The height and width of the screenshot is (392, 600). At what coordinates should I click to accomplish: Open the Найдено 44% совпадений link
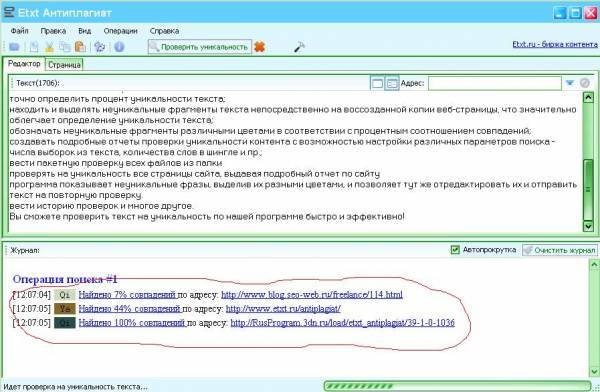pos(129,309)
